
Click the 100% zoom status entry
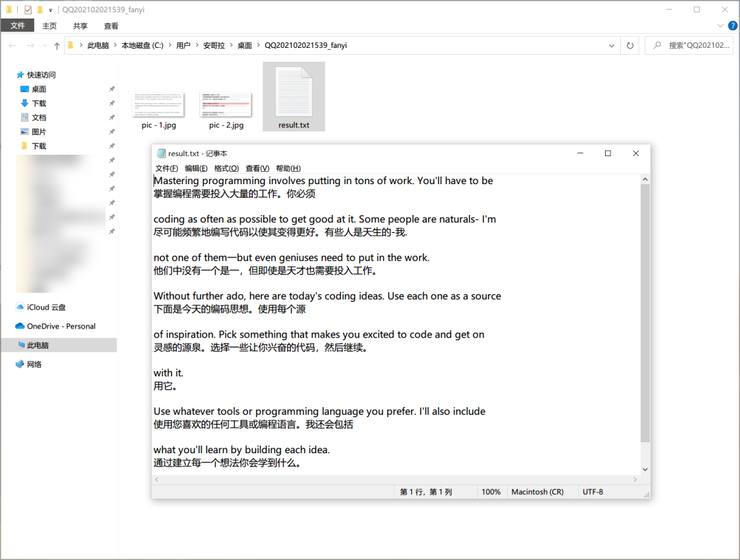tap(491, 492)
